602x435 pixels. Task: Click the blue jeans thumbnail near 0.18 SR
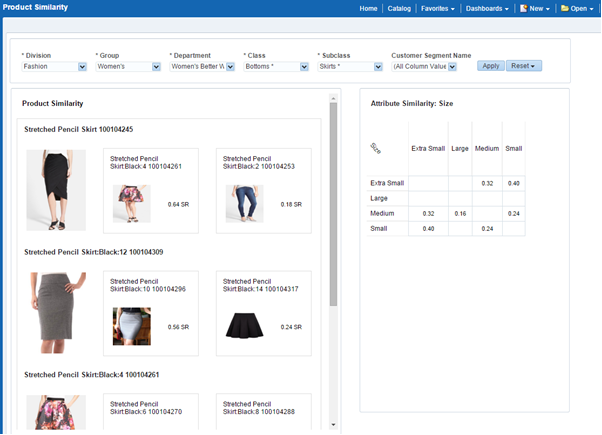point(244,204)
